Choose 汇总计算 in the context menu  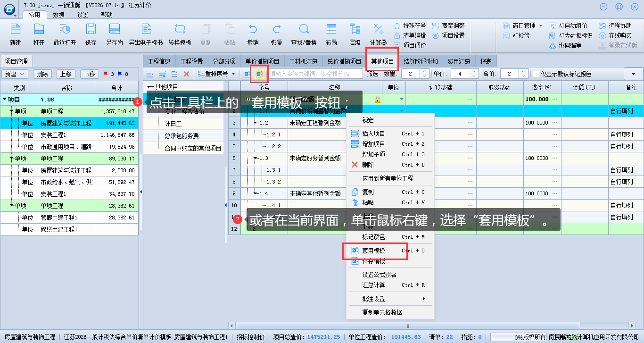[x=390, y=285]
